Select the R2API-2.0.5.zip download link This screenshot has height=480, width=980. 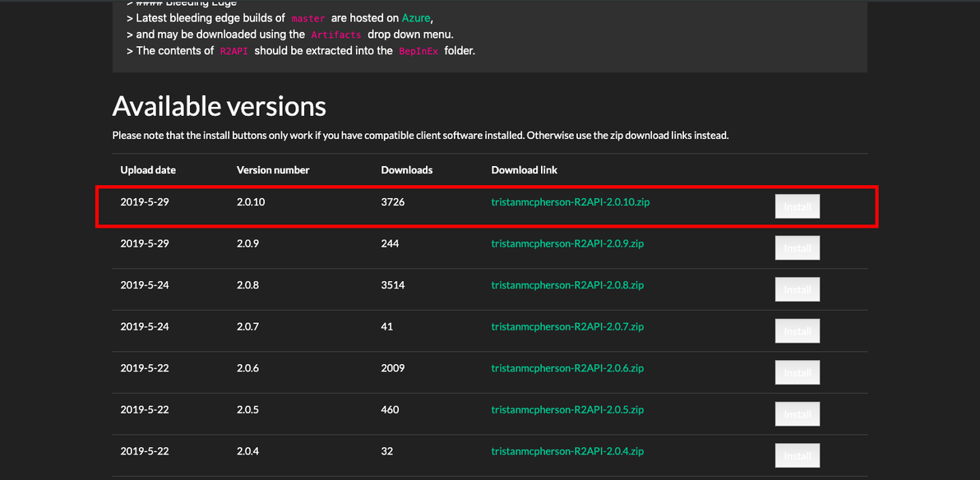tap(567, 409)
